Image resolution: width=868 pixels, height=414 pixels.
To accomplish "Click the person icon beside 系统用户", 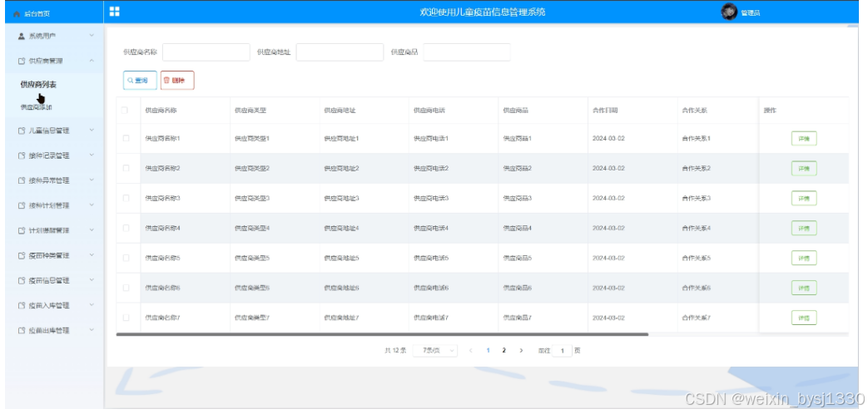I will click(22, 36).
